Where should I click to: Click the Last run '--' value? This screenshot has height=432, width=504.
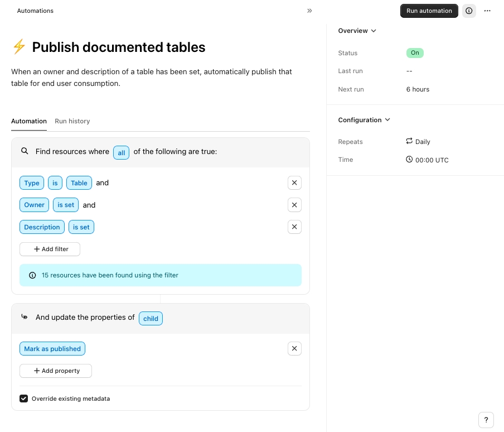coord(409,71)
